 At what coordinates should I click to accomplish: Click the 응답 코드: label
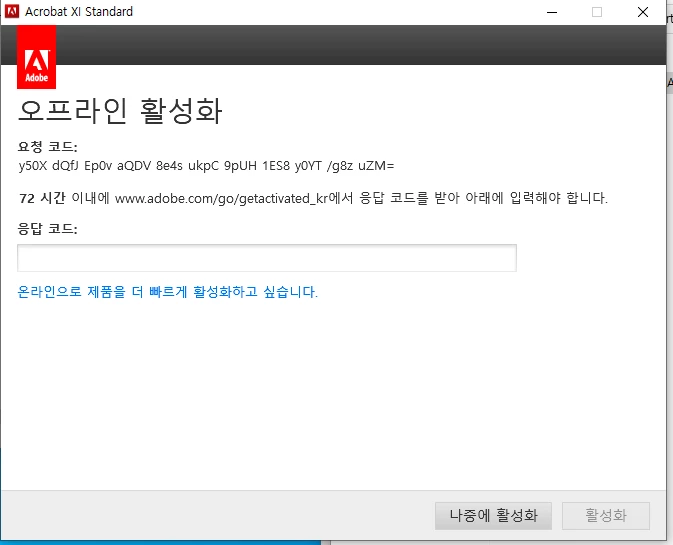(47, 229)
